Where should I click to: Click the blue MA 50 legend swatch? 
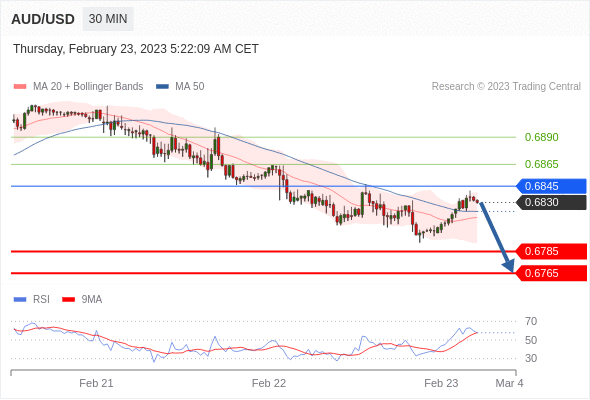(162, 87)
